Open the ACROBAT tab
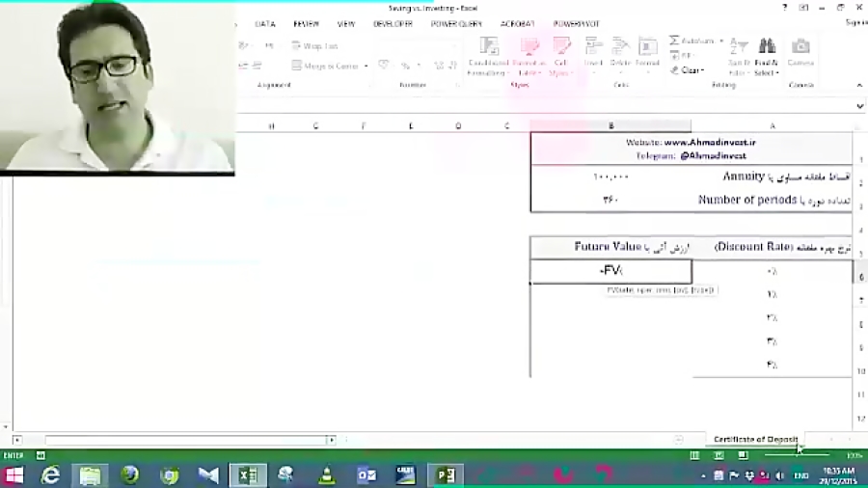 coord(518,24)
